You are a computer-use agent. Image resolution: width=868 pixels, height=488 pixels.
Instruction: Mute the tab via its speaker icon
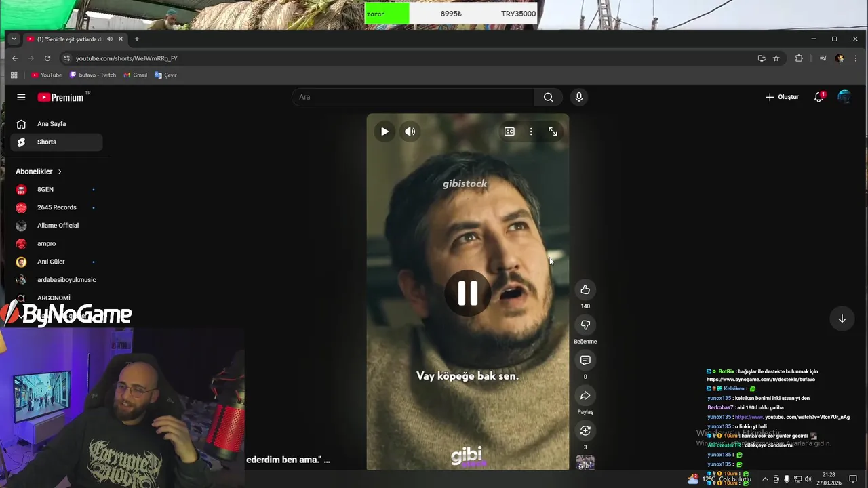pyautogui.click(x=110, y=39)
